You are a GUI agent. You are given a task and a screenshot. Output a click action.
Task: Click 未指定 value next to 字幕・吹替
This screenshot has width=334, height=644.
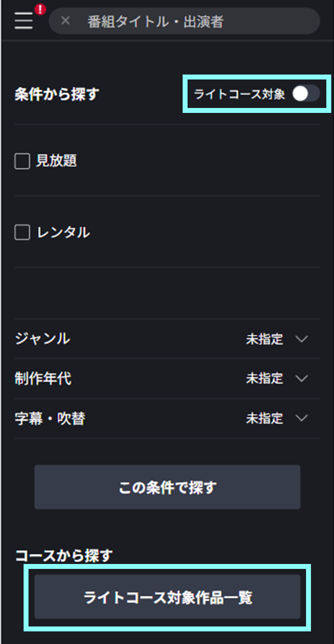pyautogui.click(x=264, y=419)
